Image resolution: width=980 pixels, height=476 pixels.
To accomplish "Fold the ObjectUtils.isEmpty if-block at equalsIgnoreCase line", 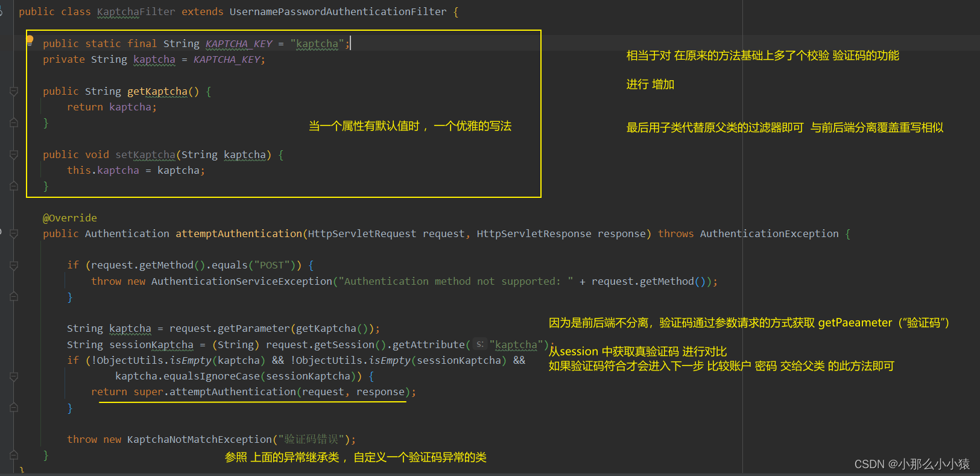I will point(14,376).
